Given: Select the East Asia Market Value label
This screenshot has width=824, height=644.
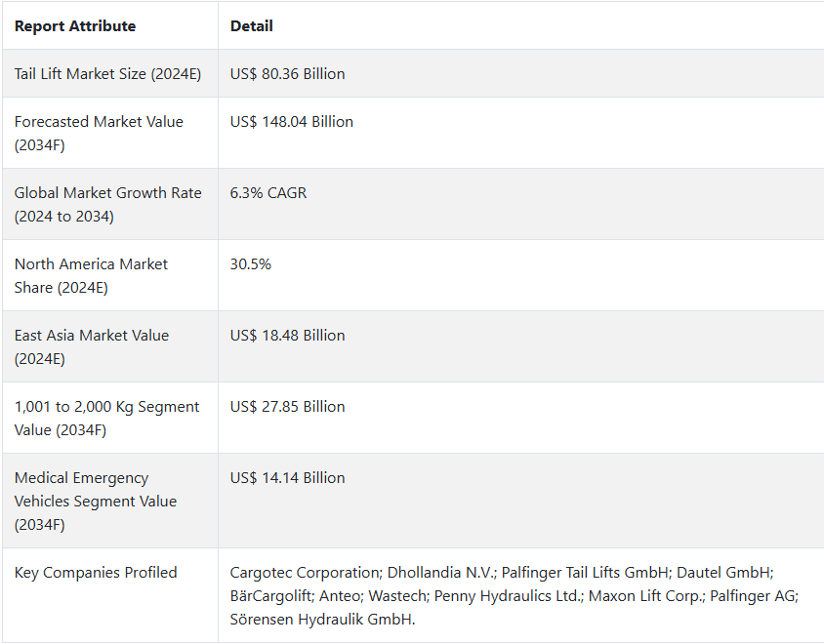Looking at the screenshot, I should click(92, 346).
